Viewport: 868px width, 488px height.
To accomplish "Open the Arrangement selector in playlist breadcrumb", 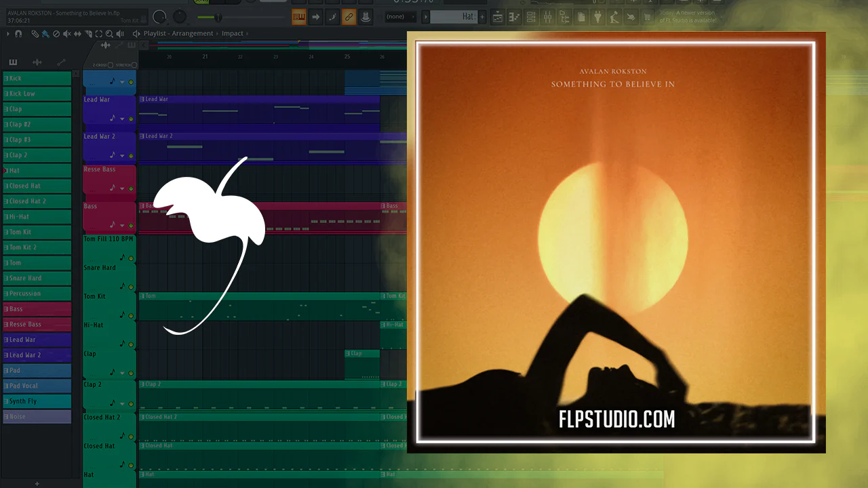I will point(193,33).
